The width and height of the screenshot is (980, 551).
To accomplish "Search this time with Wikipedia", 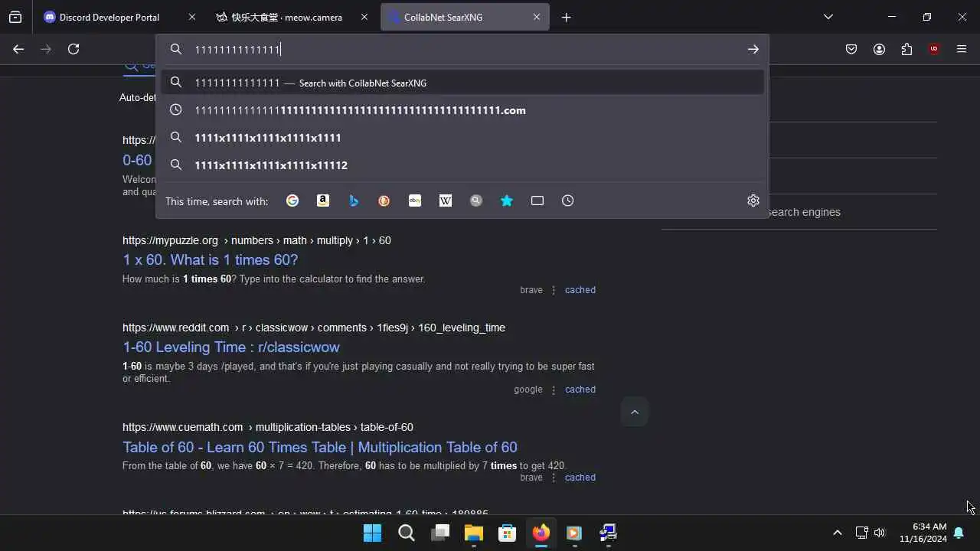I will click(x=446, y=201).
